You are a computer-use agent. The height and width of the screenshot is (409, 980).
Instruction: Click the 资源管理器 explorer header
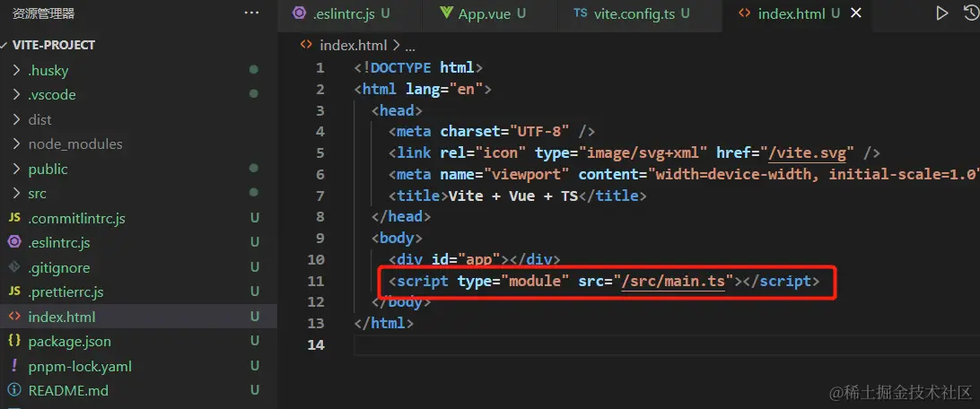click(44, 13)
